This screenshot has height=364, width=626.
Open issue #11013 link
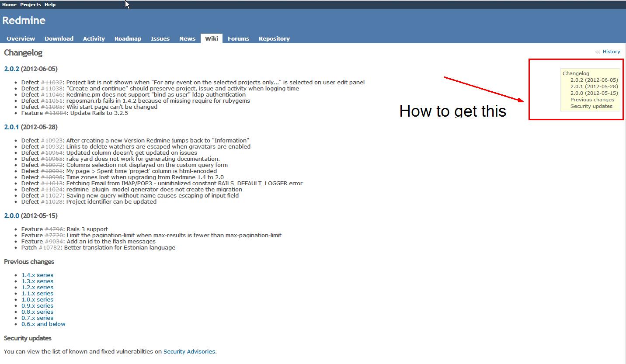point(52,183)
